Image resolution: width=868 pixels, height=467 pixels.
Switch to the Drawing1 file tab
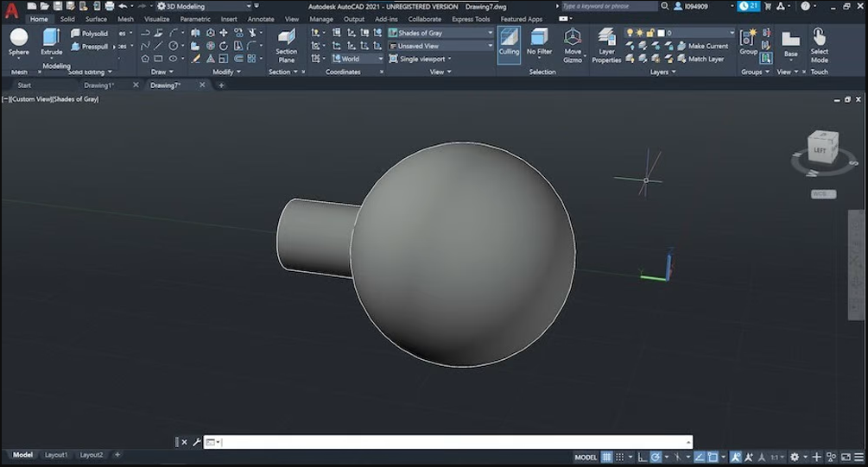[98, 85]
